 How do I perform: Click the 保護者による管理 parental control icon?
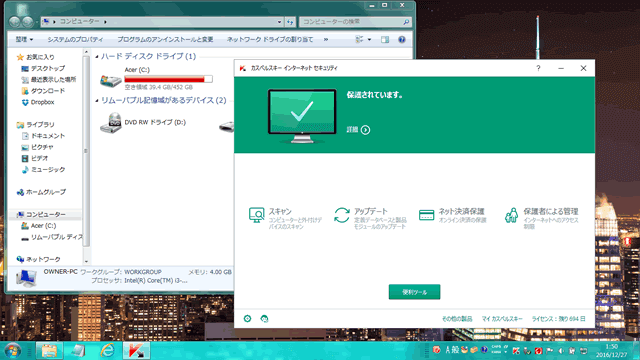(511, 215)
